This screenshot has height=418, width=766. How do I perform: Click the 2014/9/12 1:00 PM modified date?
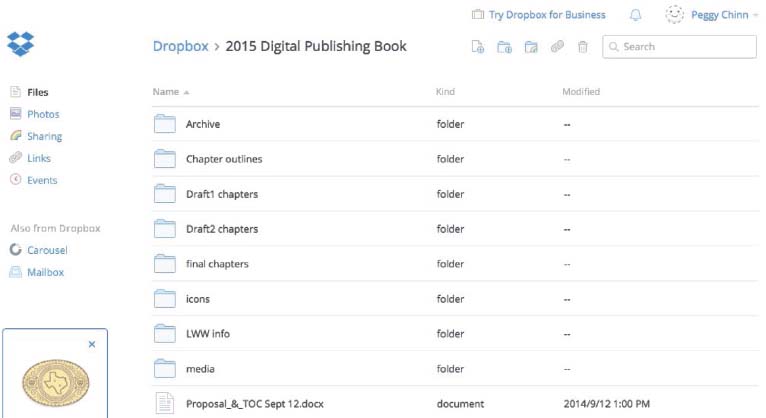pos(606,404)
